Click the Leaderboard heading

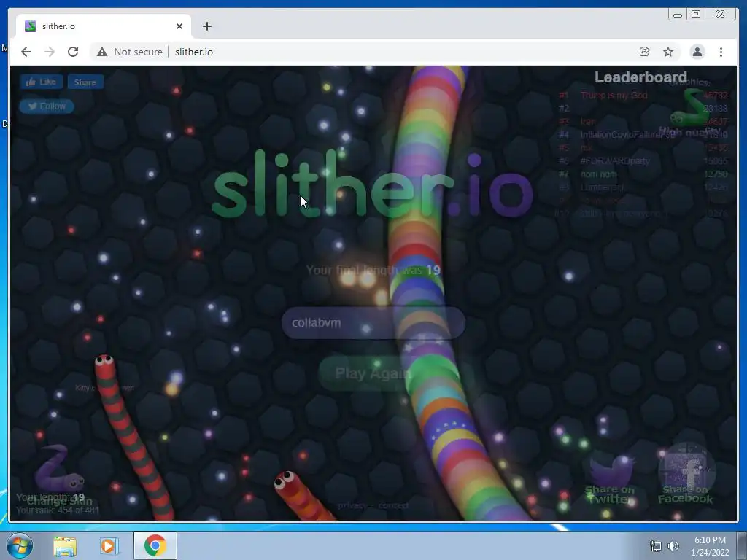640,77
